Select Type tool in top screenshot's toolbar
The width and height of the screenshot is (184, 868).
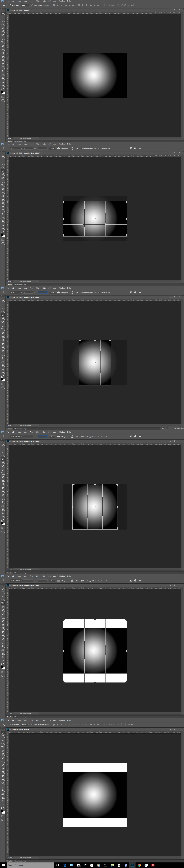point(3,67)
